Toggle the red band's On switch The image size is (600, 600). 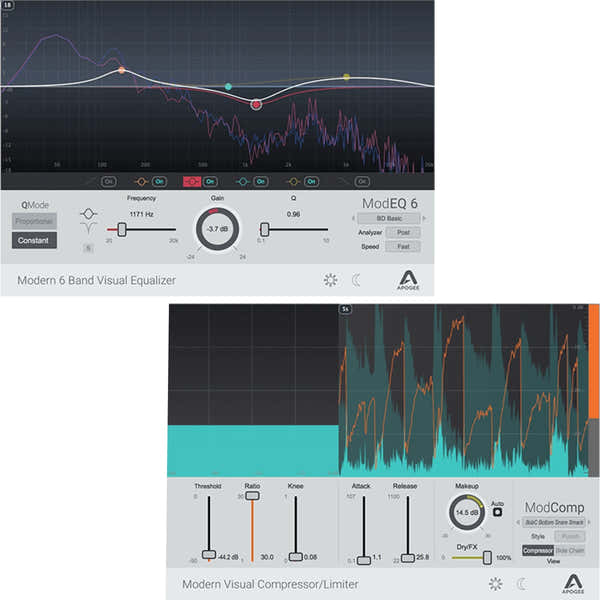(x=210, y=181)
